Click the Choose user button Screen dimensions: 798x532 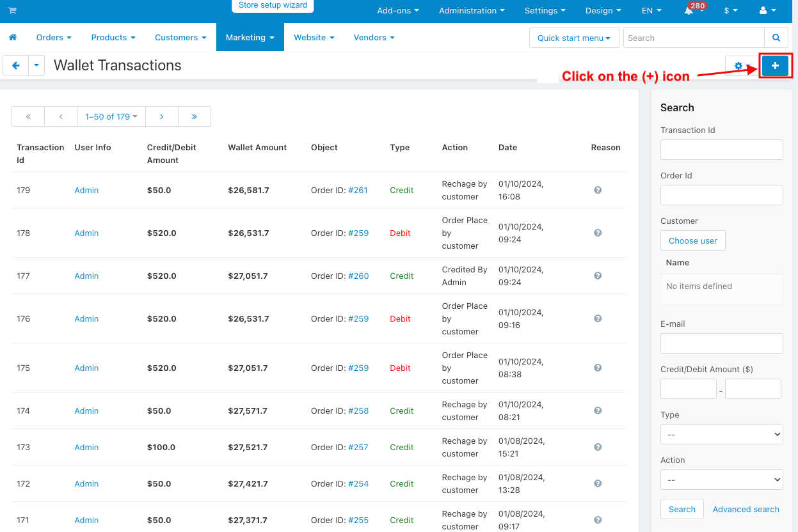(x=693, y=240)
